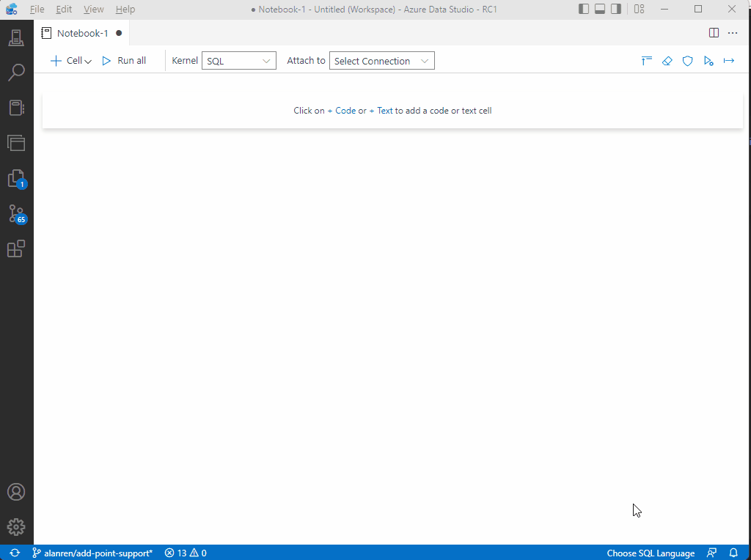
Task: Open problems panel showing 13 errors
Action: tap(185, 553)
